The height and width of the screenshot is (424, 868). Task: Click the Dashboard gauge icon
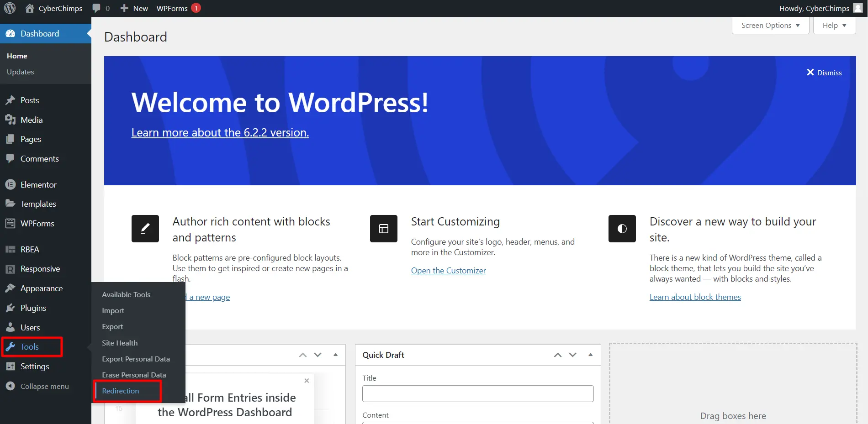[11, 34]
